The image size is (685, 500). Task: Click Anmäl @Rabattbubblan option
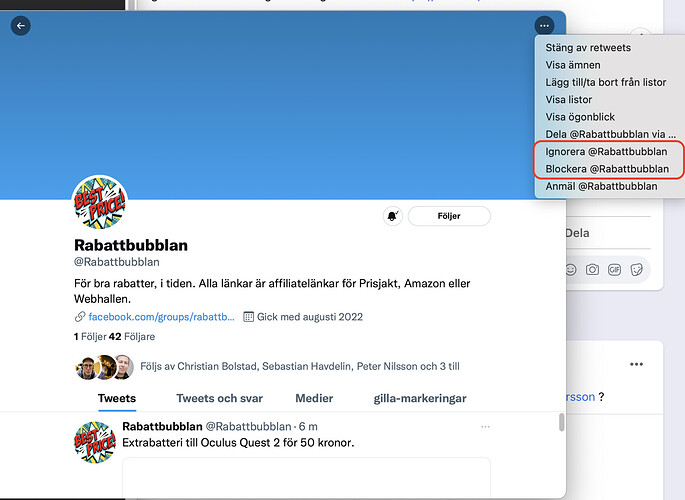601,186
